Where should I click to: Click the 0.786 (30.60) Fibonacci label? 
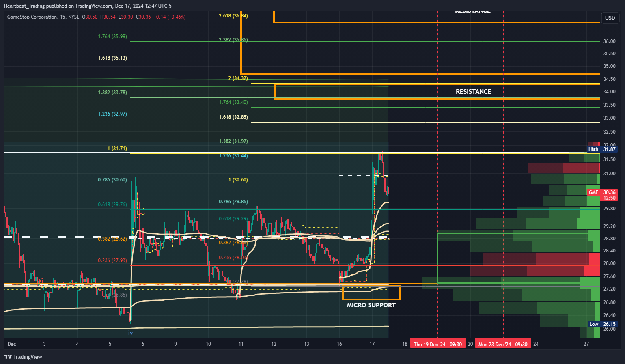[112, 180]
